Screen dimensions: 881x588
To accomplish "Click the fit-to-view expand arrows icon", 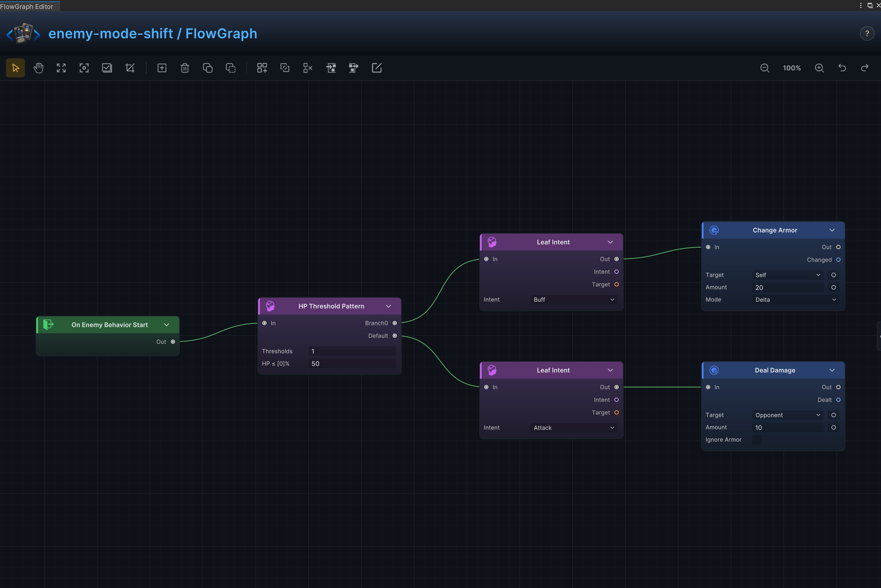I will pos(61,68).
